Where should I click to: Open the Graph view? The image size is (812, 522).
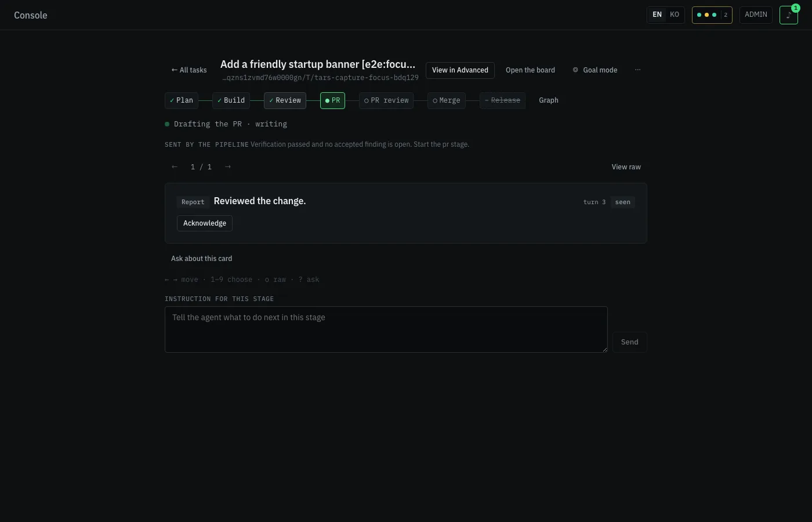[x=549, y=100]
